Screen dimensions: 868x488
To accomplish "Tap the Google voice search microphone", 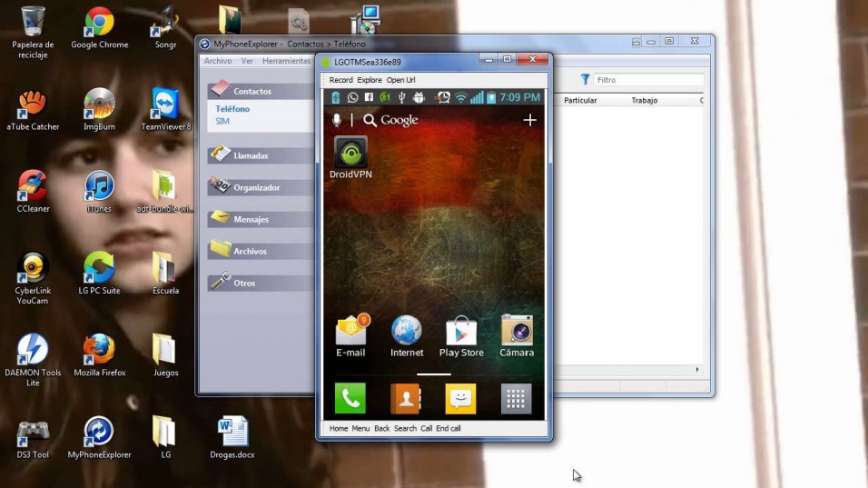I will [x=337, y=120].
